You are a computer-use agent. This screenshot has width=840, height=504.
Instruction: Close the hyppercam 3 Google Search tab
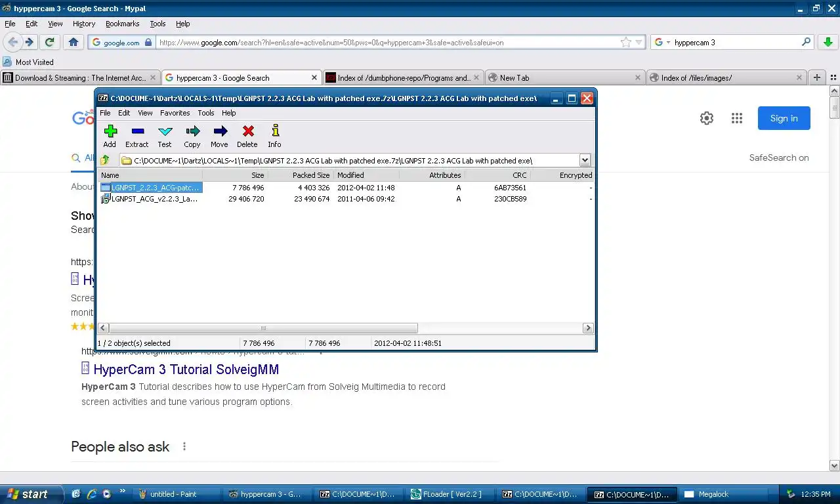tap(314, 77)
